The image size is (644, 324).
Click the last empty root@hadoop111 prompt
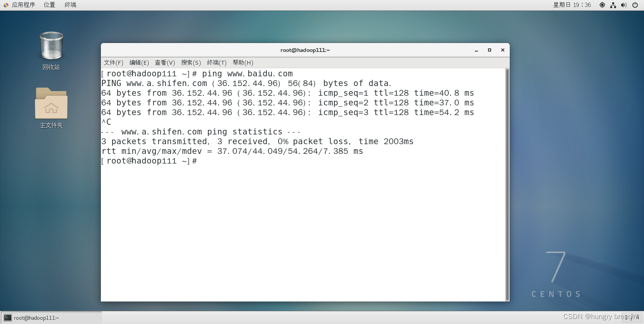149,161
